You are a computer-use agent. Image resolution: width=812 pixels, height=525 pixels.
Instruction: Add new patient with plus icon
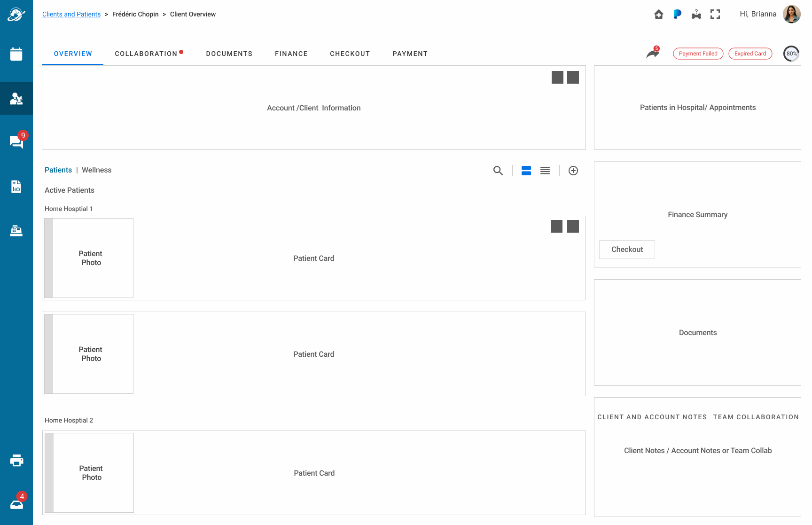pyautogui.click(x=573, y=171)
